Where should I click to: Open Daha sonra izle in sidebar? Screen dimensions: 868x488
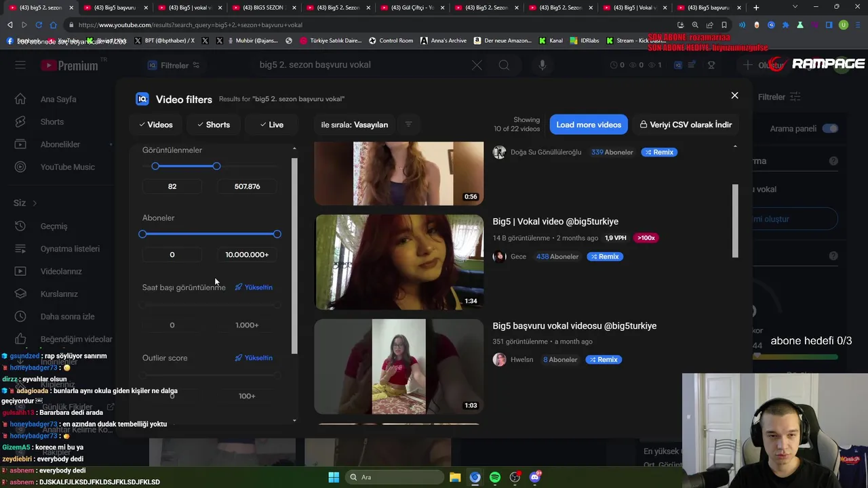pyautogui.click(x=67, y=317)
